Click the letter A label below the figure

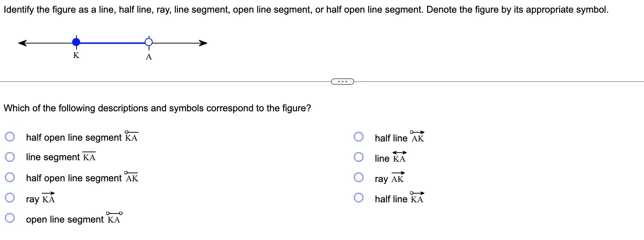[148, 57]
